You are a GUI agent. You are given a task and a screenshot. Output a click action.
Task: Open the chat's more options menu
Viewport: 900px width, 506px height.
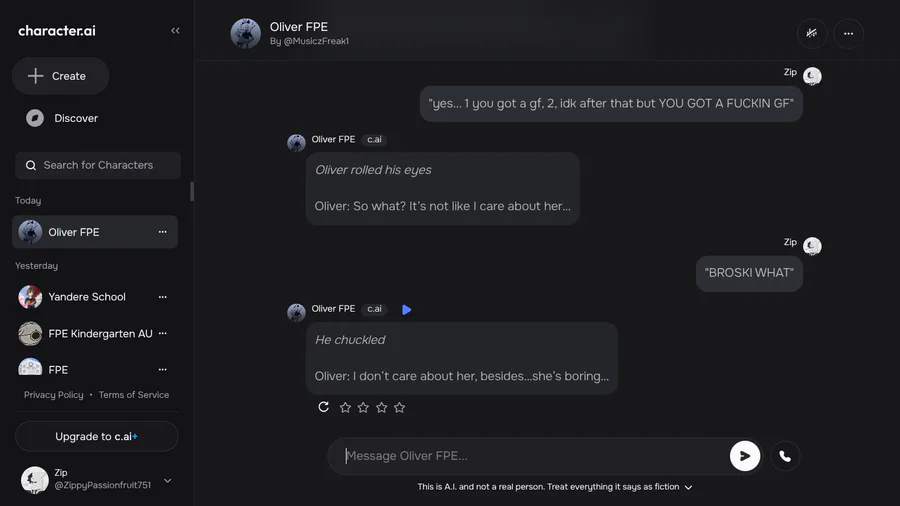848,33
